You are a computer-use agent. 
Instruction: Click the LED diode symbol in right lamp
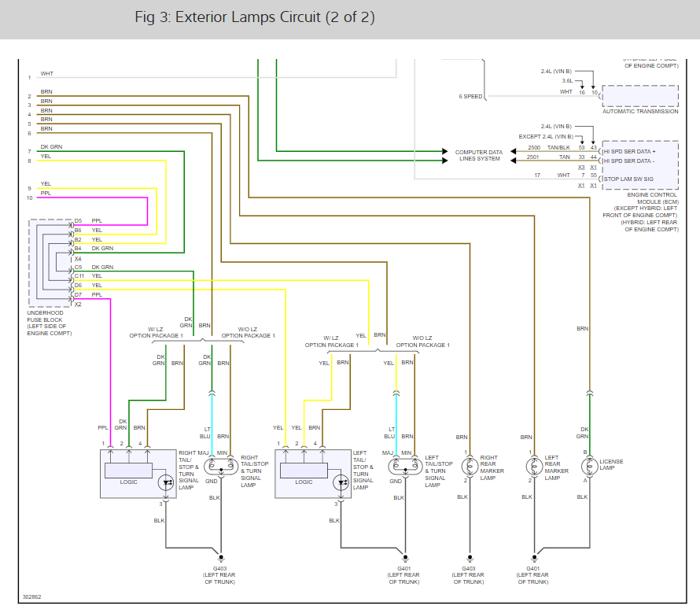(x=166, y=483)
